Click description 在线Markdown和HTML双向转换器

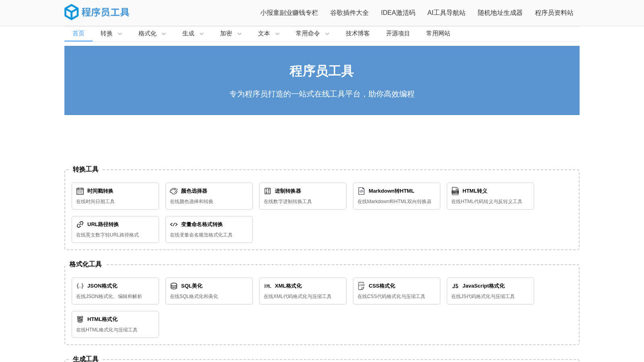click(394, 202)
